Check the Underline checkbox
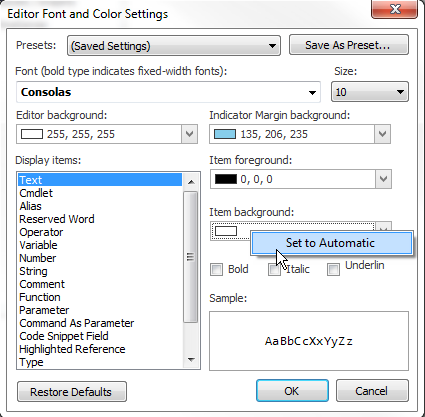 [x=333, y=269]
